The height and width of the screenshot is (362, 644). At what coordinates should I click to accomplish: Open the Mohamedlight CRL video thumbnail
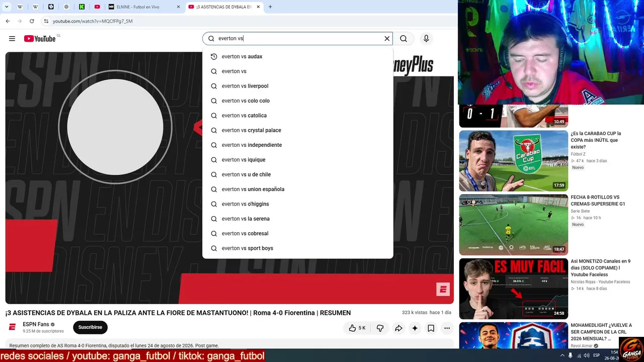(514, 335)
